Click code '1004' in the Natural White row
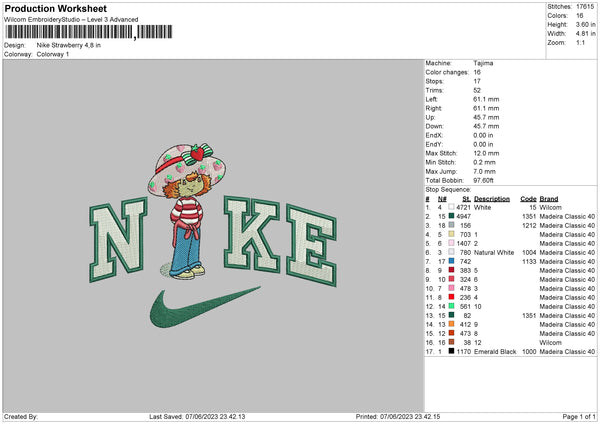Screen dimensions: 600x424 point(529,253)
